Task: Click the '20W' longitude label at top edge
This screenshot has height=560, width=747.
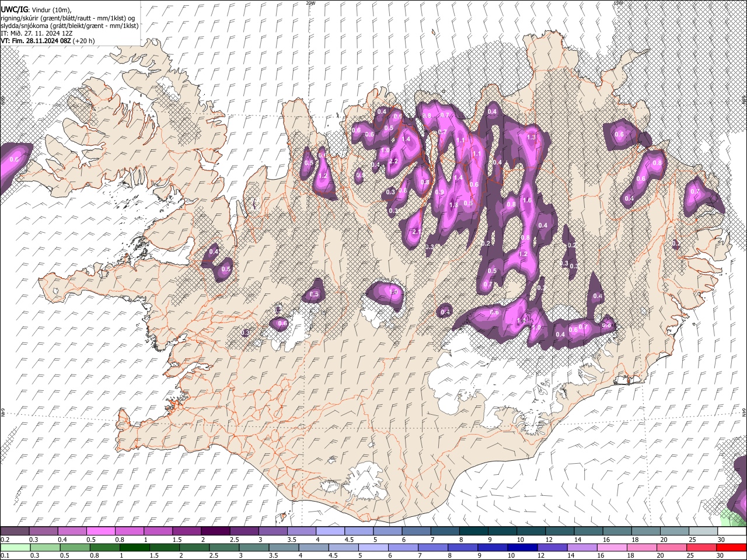Action: point(310,3)
